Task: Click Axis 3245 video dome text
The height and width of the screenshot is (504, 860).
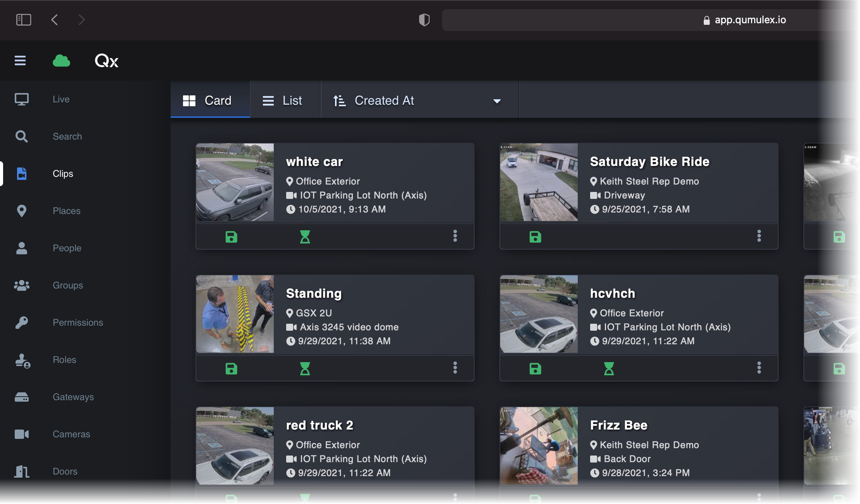Action: (x=349, y=327)
